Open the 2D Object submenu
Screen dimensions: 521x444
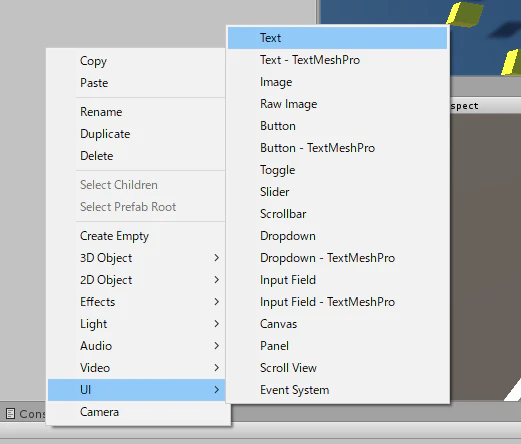[137, 280]
